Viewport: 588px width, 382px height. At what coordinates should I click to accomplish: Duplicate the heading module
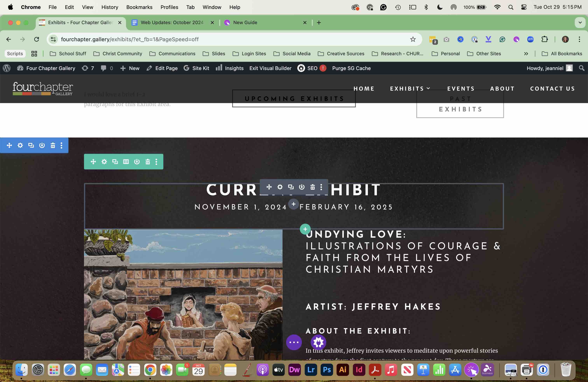tap(291, 187)
